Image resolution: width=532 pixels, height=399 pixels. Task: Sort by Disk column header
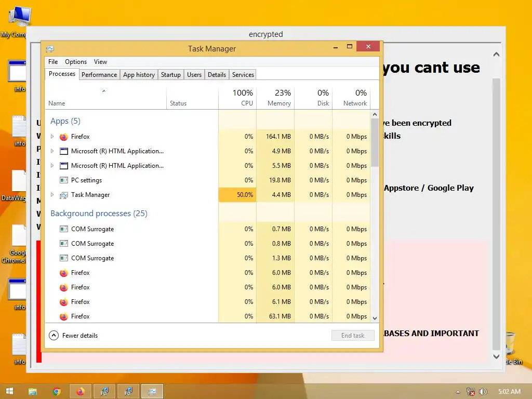(x=313, y=98)
